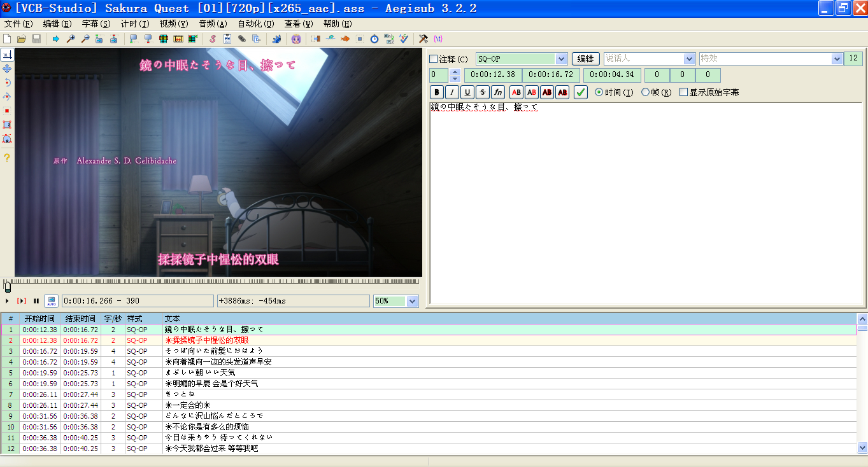The width and height of the screenshot is (868, 467).
Task: Open script Properties clipboard icon
Action: (227, 39)
